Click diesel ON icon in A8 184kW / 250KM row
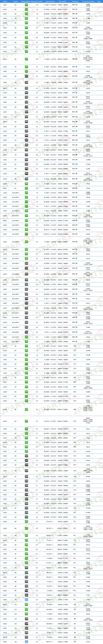Image resolution: width=103 pixels, height=644 pixels. pyautogui.click(x=26, y=568)
